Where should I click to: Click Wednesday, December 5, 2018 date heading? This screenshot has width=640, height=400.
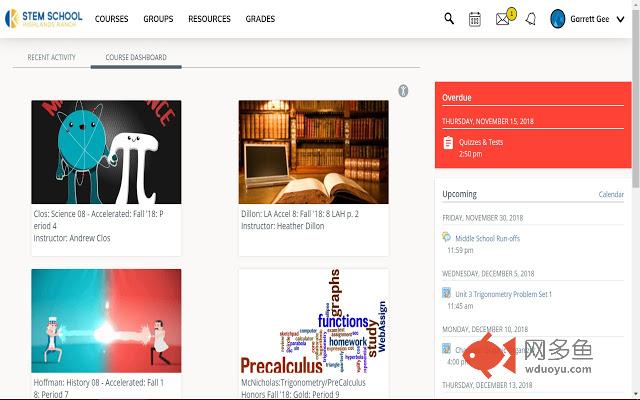coord(488,273)
